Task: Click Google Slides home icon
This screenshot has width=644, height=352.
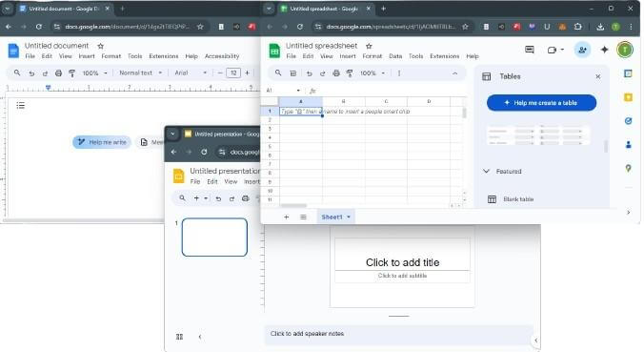Action: (179, 176)
